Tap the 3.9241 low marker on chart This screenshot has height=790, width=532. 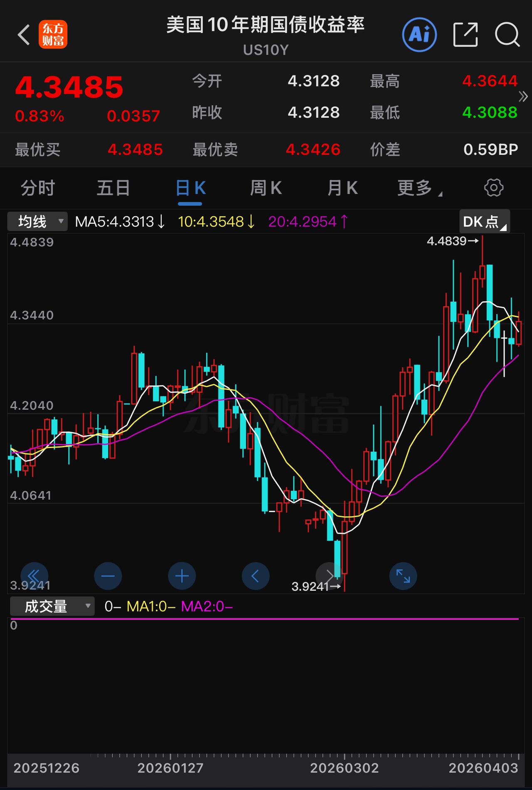(316, 587)
